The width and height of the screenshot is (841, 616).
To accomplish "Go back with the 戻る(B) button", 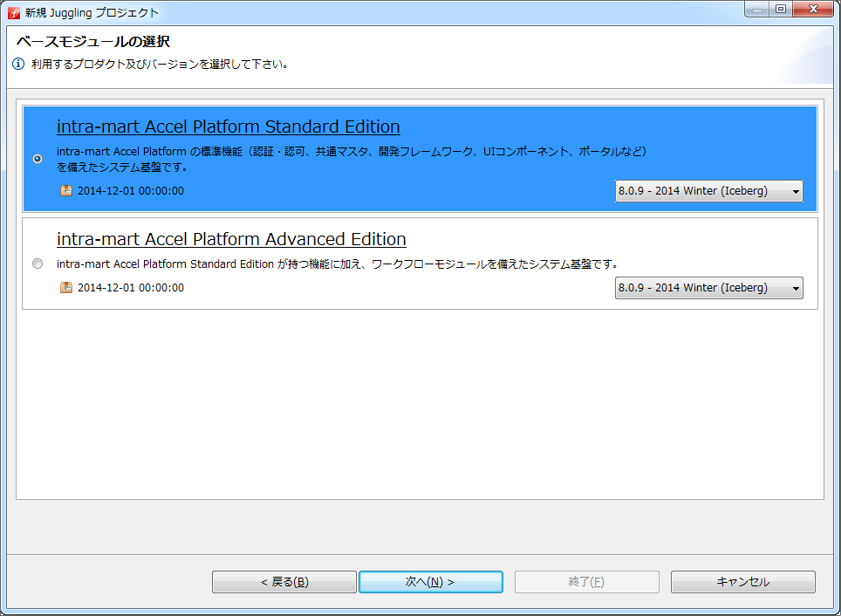I will point(284,582).
